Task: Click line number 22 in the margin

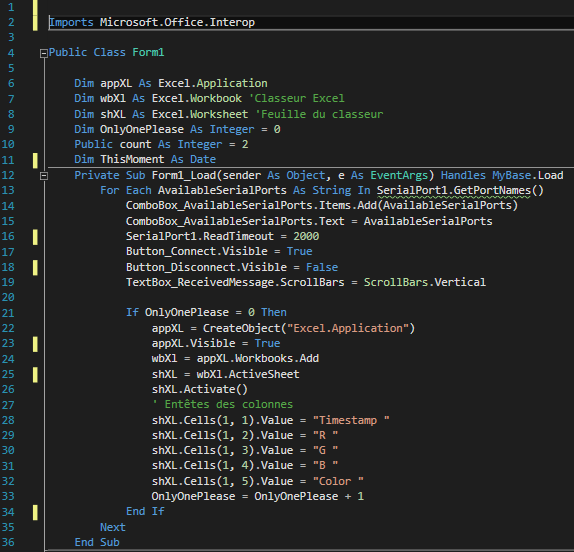Action: click(x=8, y=328)
